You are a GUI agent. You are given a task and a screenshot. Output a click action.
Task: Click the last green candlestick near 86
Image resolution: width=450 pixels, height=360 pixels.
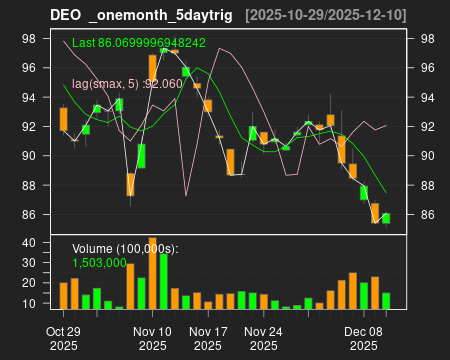point(386,218)
